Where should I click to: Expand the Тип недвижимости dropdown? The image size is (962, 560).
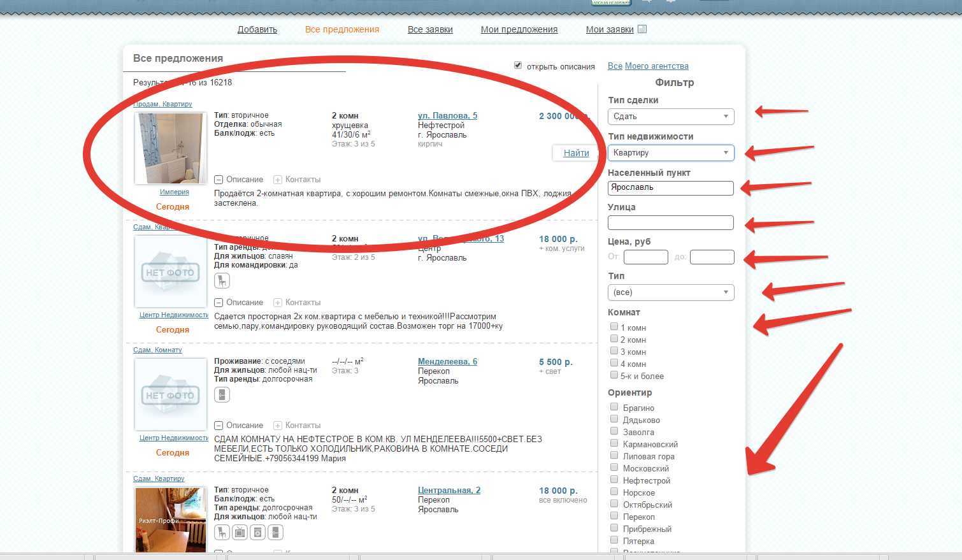pyautogui.click(x=670, y=153)
